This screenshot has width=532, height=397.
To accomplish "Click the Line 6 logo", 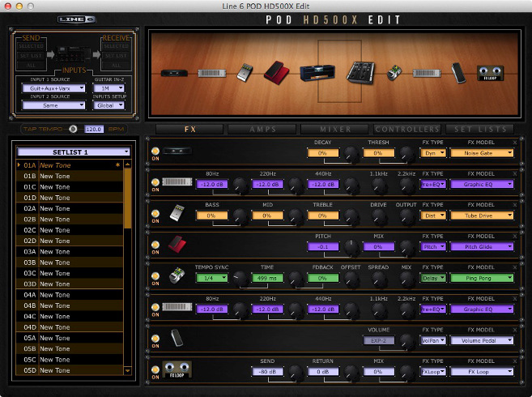I will [x=77, y=19].
